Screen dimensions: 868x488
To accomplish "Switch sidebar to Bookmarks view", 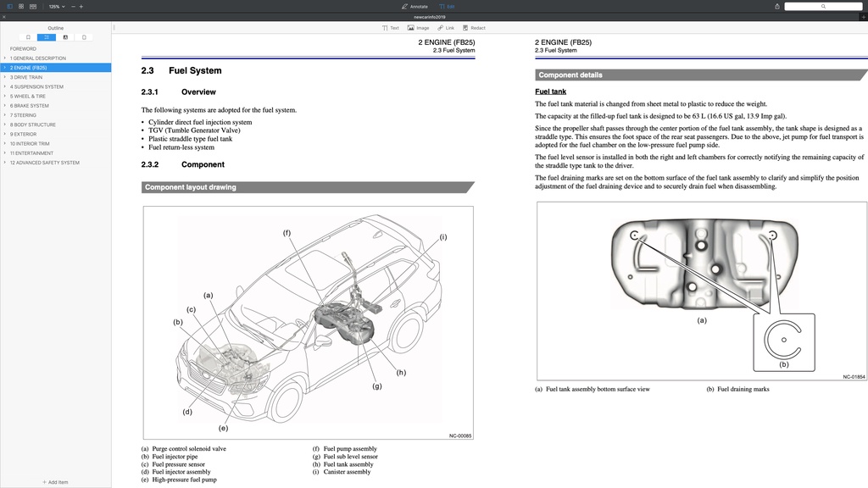I will (28, 37).
